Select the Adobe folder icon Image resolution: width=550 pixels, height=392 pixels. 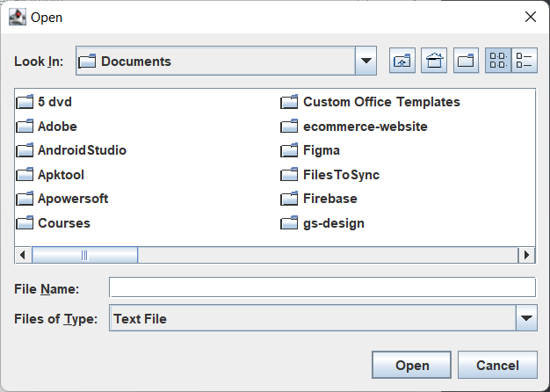click(25, 127)
